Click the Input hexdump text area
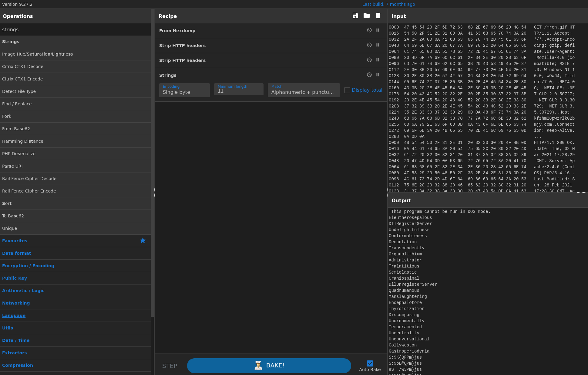The image size is (588, 375). pos(488,108)
